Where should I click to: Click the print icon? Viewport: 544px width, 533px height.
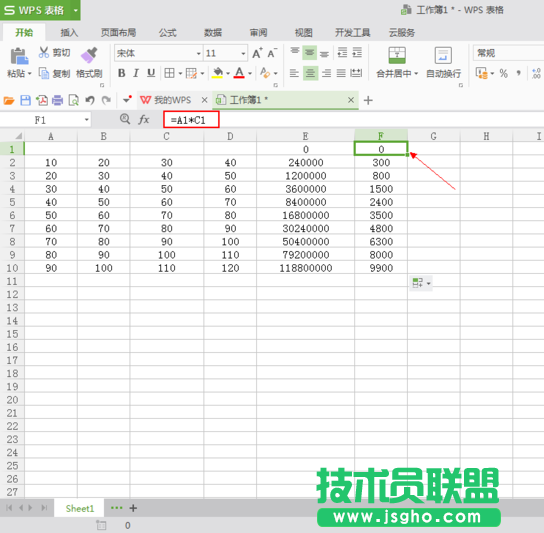(58, 100)
